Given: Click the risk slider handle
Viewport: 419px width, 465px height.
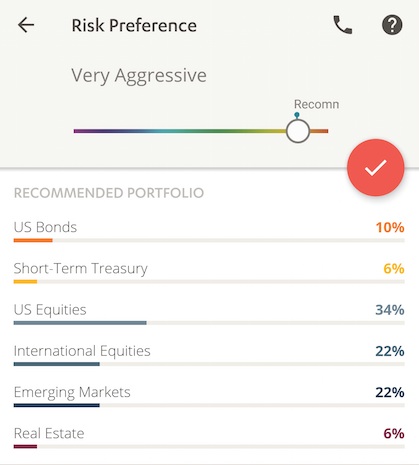Looking at the screenshot, I should click(298, 131).
